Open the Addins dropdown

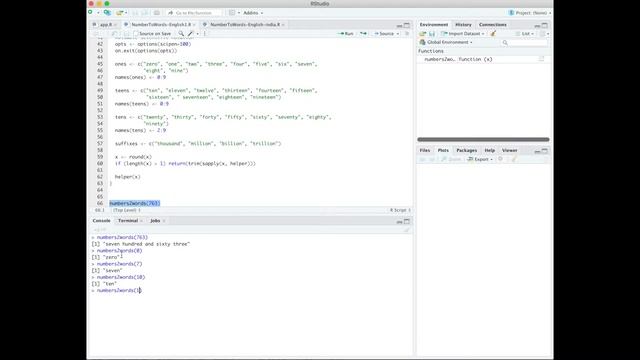click(x=253, y=13)
